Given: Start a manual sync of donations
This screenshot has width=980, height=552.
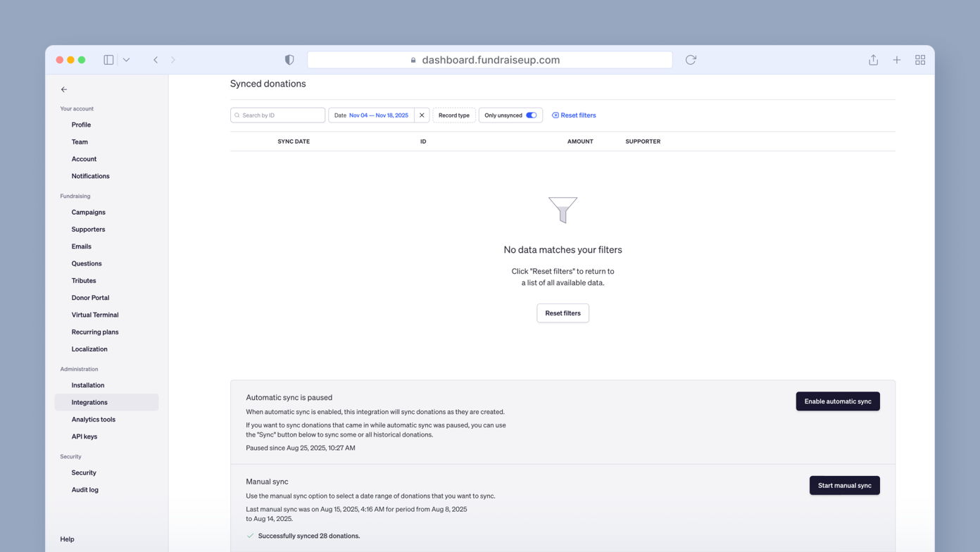Looking at the screenshot, I should click(x=844, y=485).
